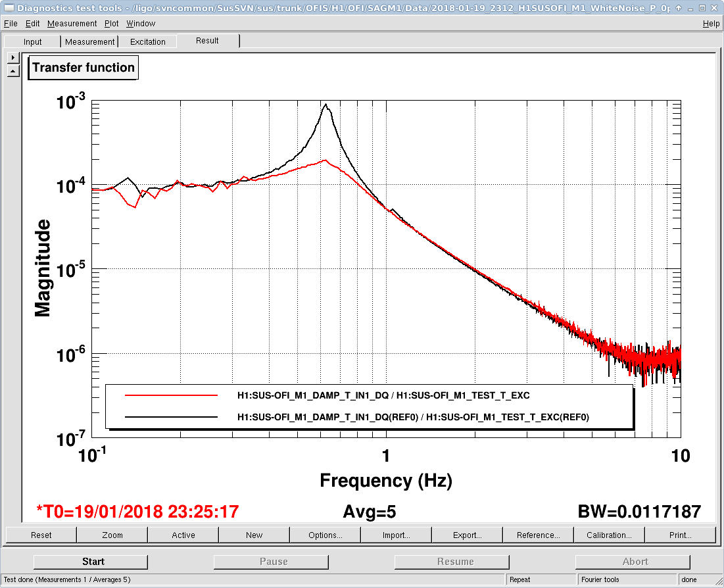Switch to the Excitation tab
Image resolution: width=724 pixels, height=588 pixels.
coord(148,41)
